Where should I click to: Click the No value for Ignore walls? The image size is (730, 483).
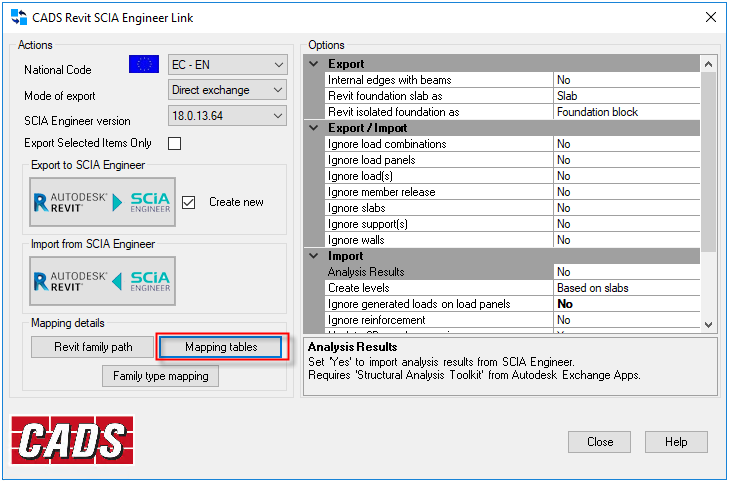coord(627,240)
